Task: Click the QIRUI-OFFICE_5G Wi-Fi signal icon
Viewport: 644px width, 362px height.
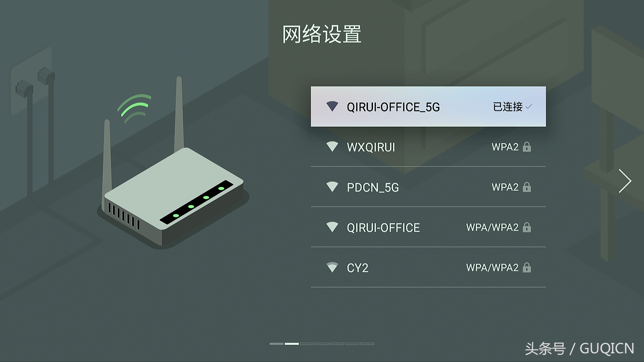Action: point(332,107)
